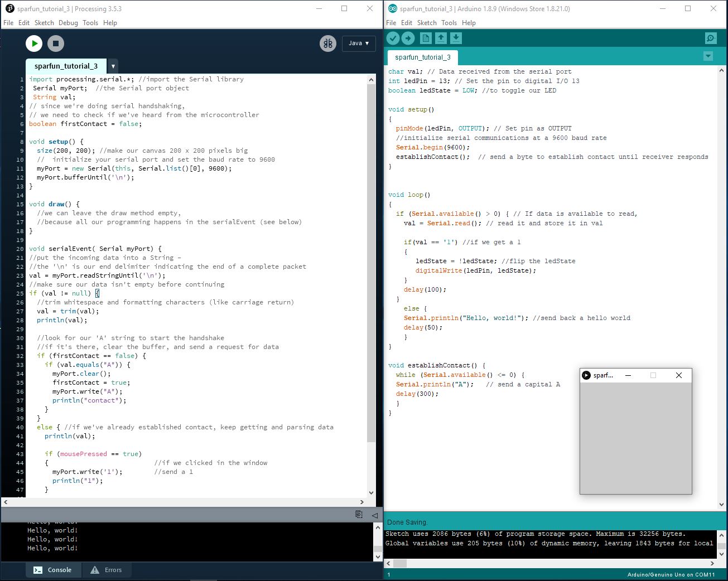Click the Arduino line number '1' status indicator
The width and height of the screenshot is (728, 581).
tap(389, 575)
